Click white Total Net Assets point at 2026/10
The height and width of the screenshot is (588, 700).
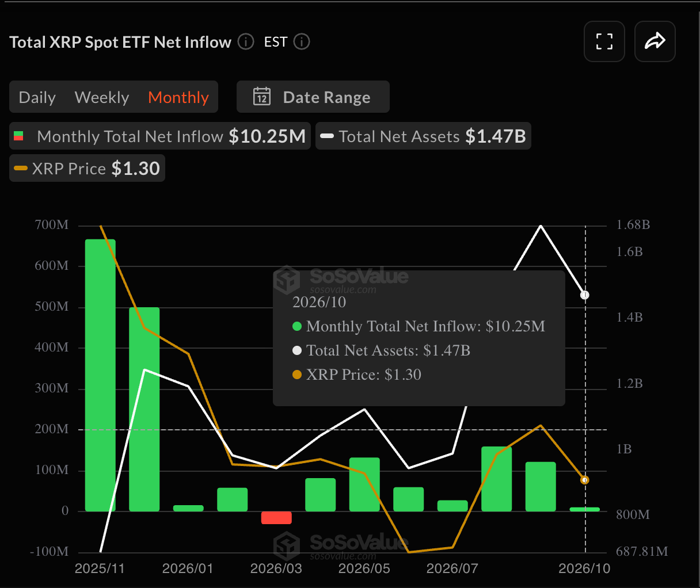tap(585, 295)
